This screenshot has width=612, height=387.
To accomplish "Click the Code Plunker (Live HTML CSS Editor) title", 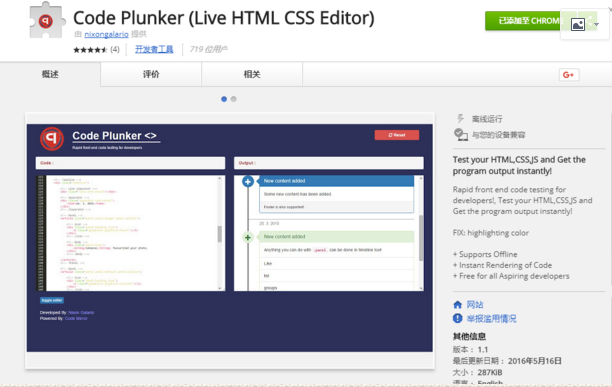I will [x=224, y=18].
